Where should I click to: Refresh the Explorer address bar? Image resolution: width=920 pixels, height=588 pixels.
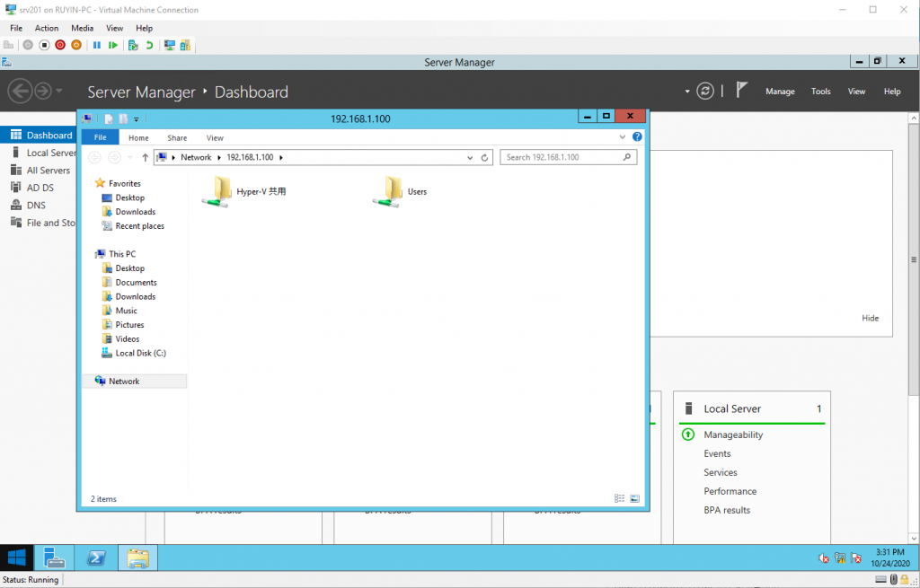(484, 157)
